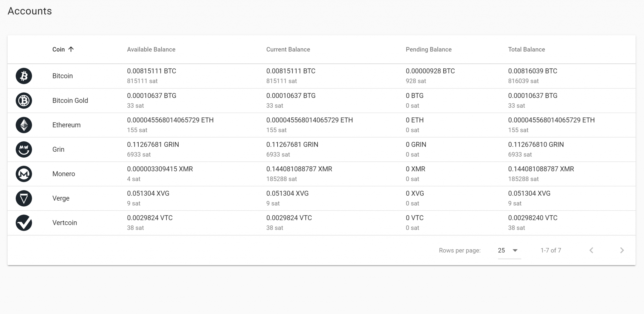Click the Ethereum diamond icon
Screen dimensions: 644x314
(24, 125)
